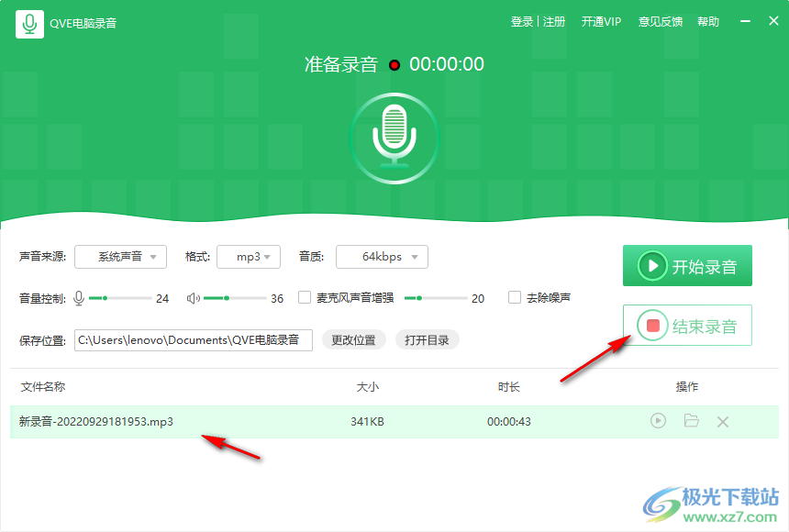This screenshot has width=789, height=532.
Task: Enable the 去除噪声 noise removal option
Action: pos(515,297)
